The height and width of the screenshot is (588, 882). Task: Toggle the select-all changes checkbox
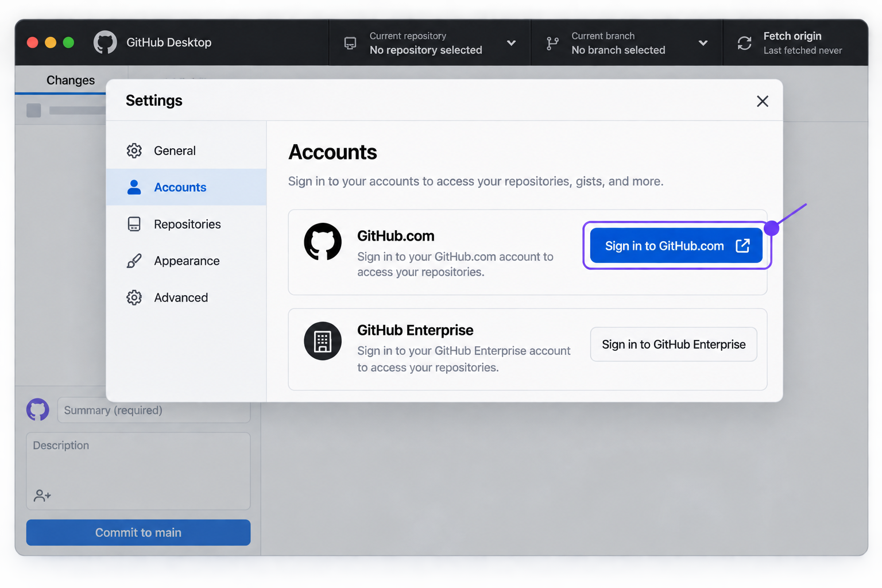click(x=34, y=110)
